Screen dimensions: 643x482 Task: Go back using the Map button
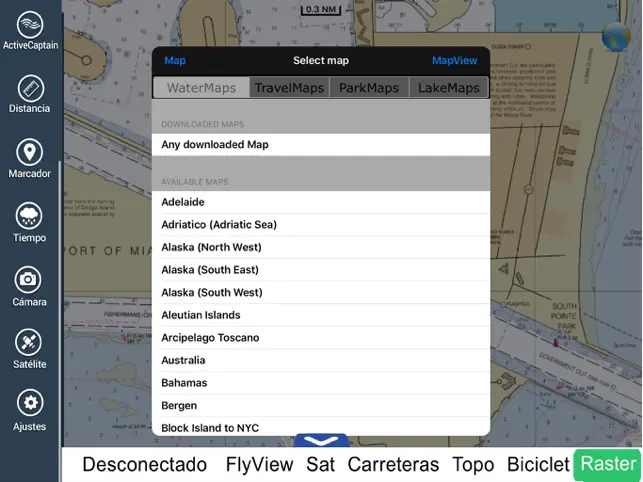click(x=175, y=61)
